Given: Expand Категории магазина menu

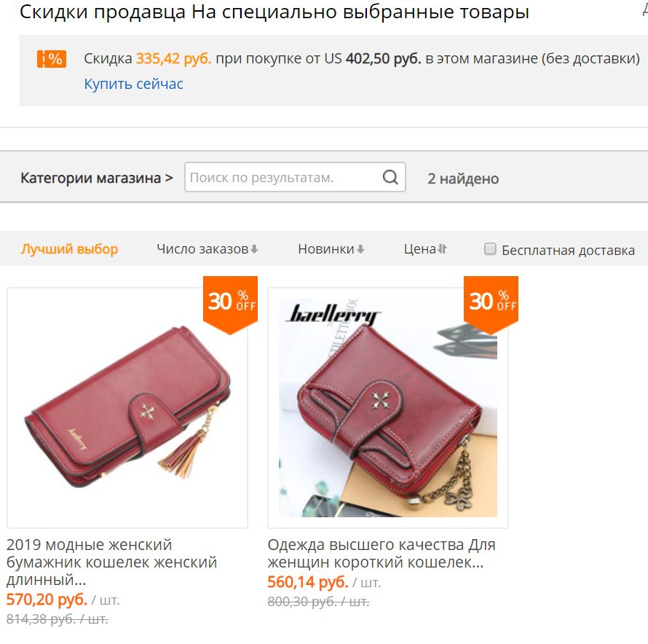Looking at the screenshot, I should click(97, 178).
